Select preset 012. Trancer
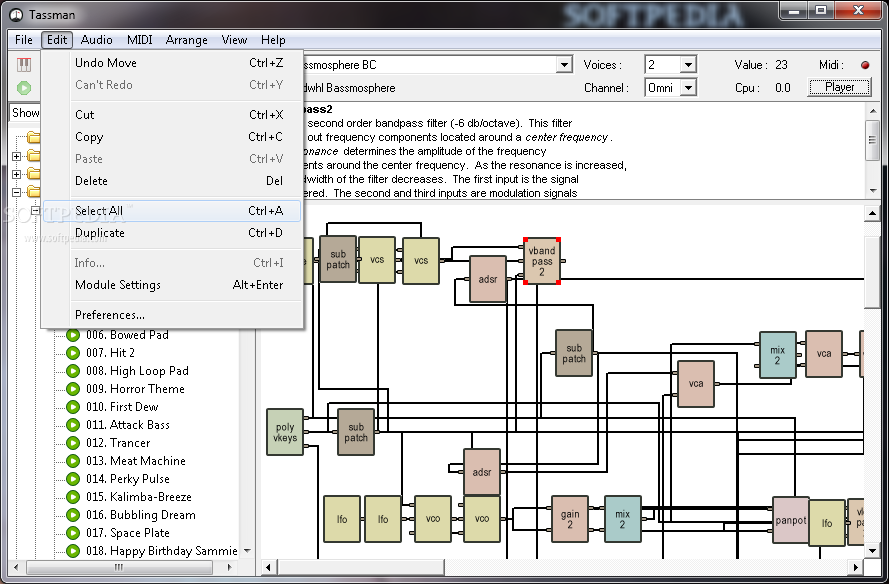The image size is (889, 584). [x=118, y=443]
